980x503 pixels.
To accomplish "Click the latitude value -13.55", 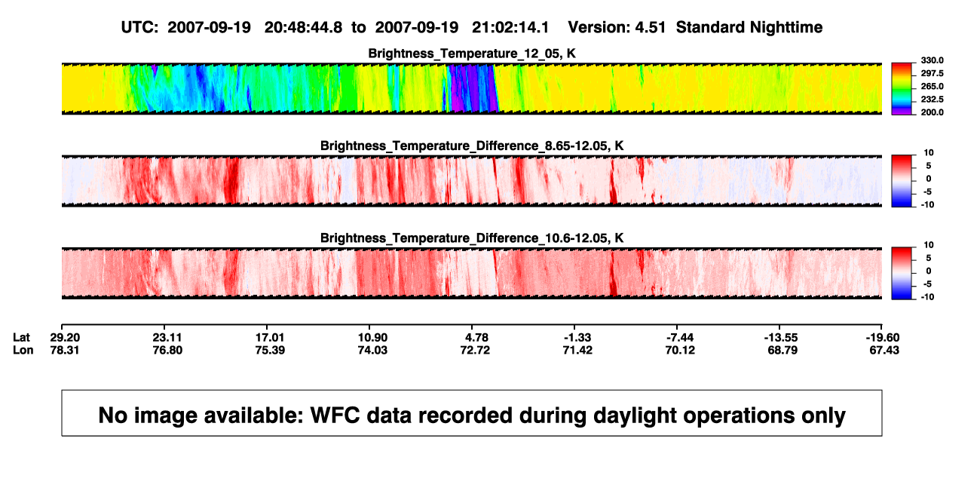I will tap(780, 336).
